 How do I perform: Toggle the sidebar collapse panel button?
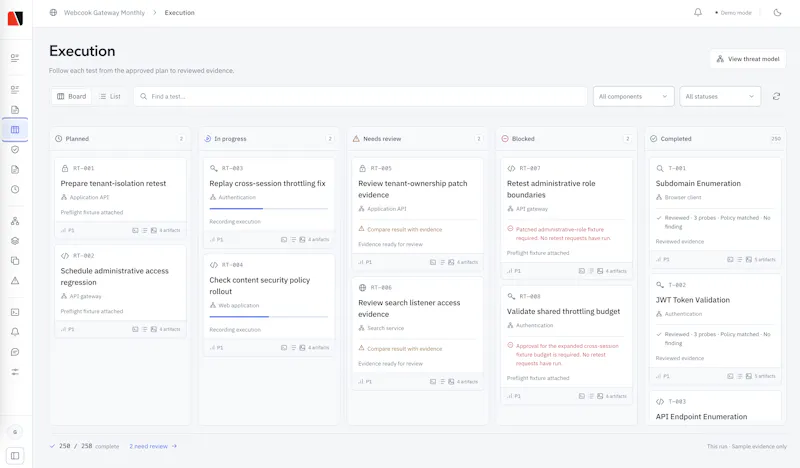pyautogui.click(x=15, y=456)
